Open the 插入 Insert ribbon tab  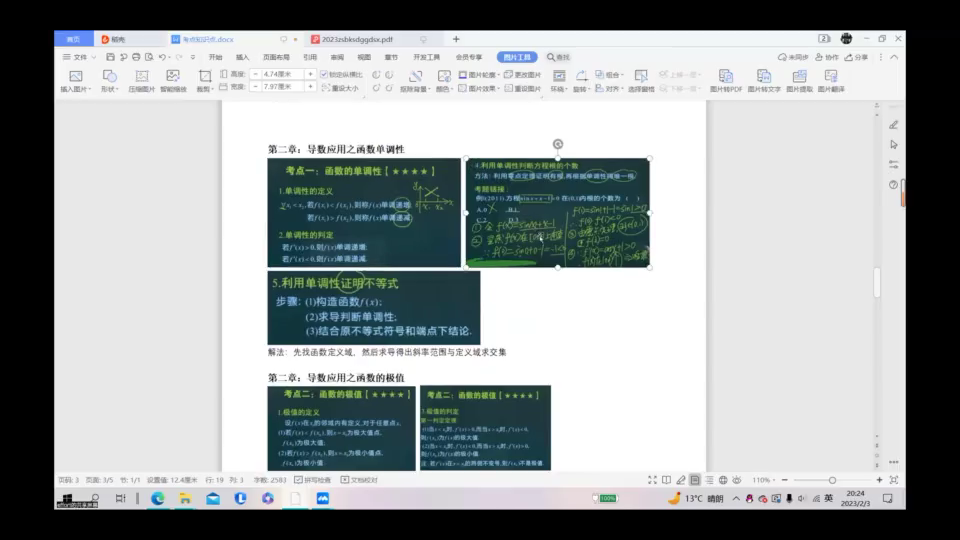click(242, 57)
